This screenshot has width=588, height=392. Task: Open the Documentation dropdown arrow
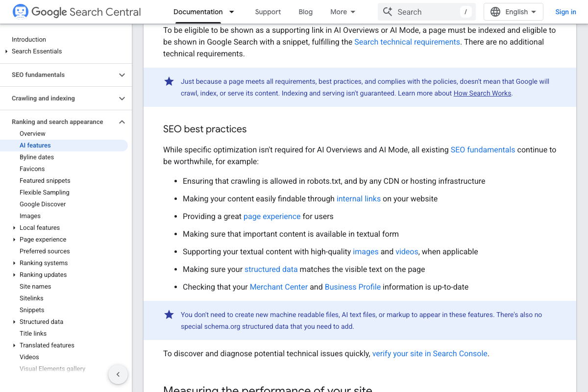click(x=232, y=12)
